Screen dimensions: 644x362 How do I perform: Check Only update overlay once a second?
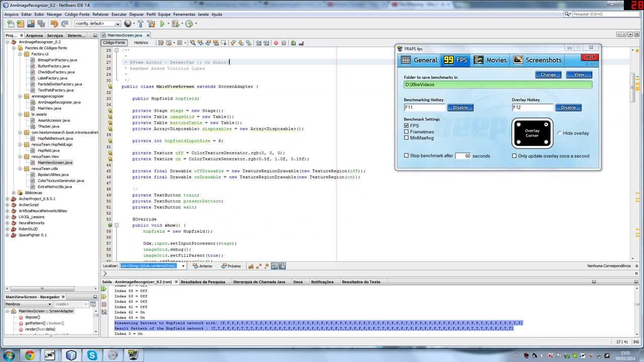pos(514,156)
